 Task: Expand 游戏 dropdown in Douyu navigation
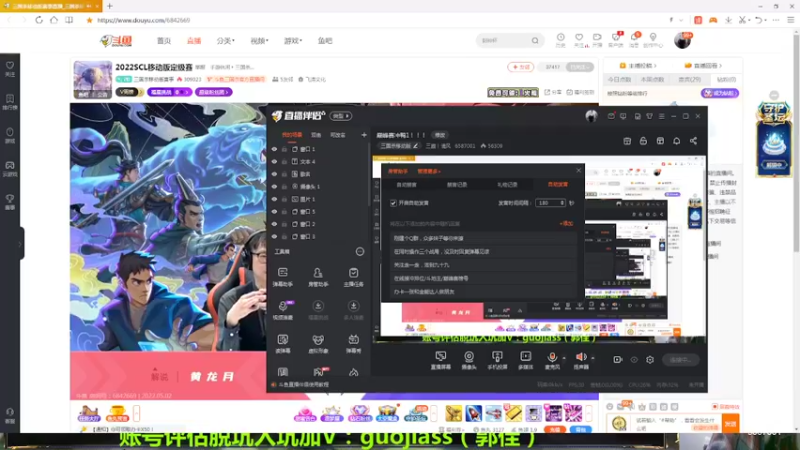tap(293, 40)
